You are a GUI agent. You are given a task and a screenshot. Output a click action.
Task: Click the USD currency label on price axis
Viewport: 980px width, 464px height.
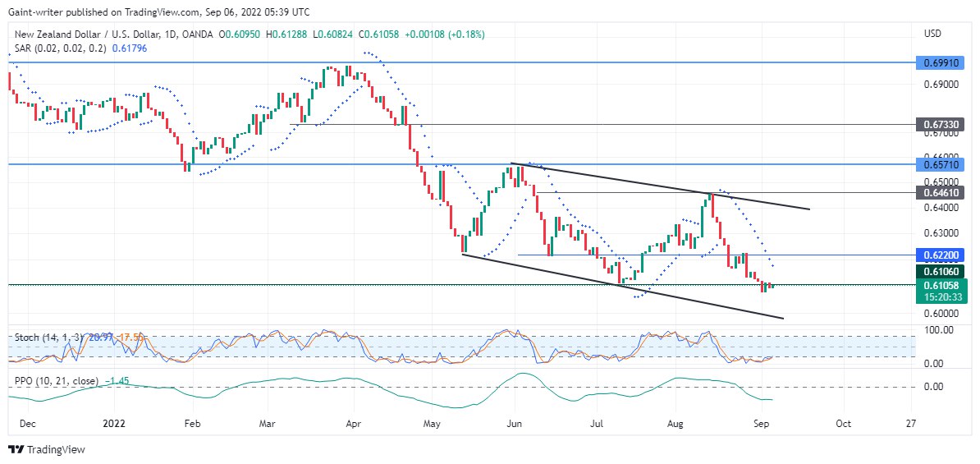[932, 33]
